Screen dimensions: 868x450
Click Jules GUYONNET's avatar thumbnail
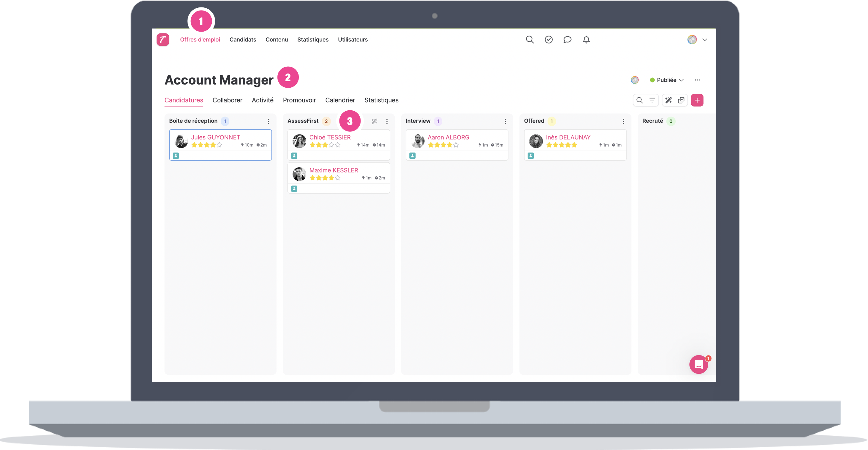[x=181, y=141]
